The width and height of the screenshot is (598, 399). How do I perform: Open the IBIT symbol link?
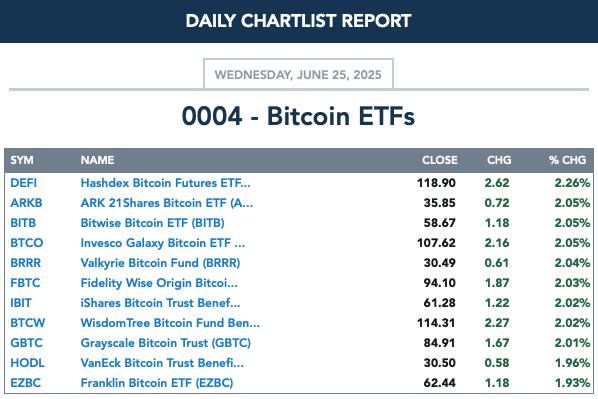[21, 303]
